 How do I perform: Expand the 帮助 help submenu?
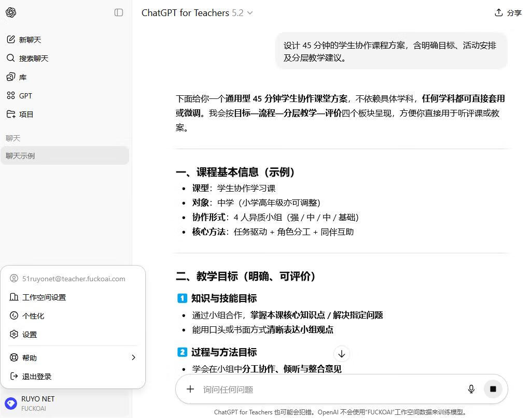(73, 358)
